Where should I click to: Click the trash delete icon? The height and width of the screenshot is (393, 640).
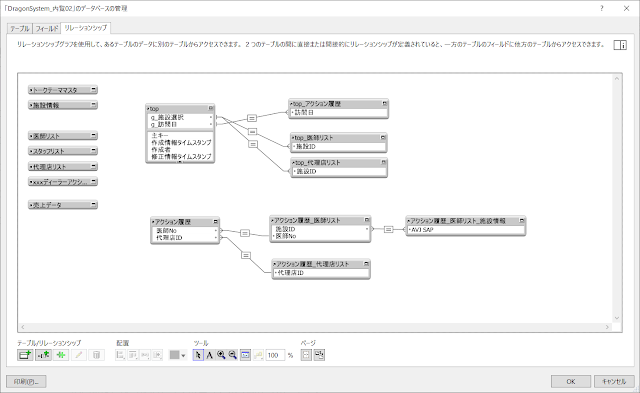pos(96,355)
